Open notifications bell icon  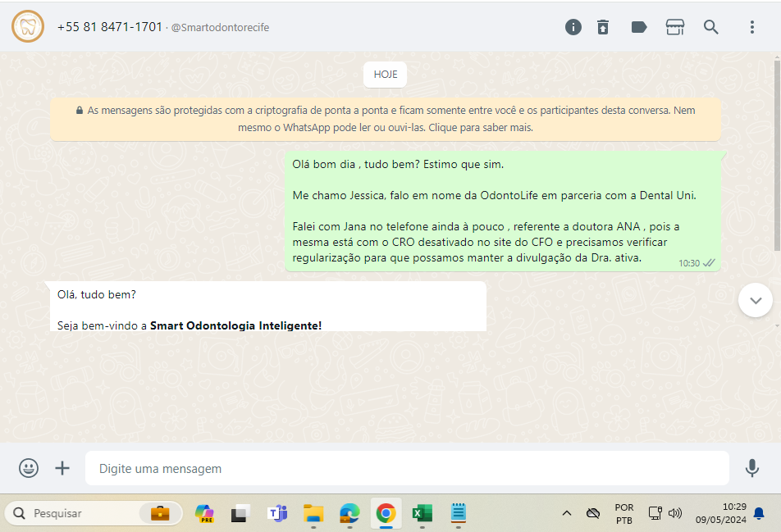point(759,513)
